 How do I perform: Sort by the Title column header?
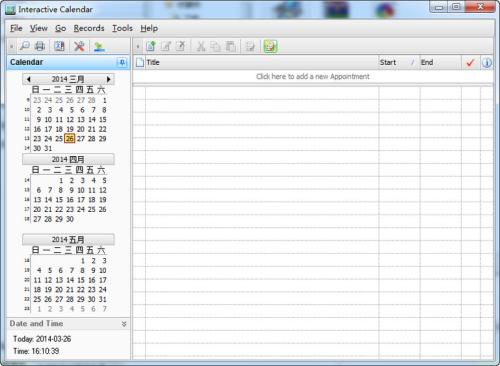tap(262, 62)
